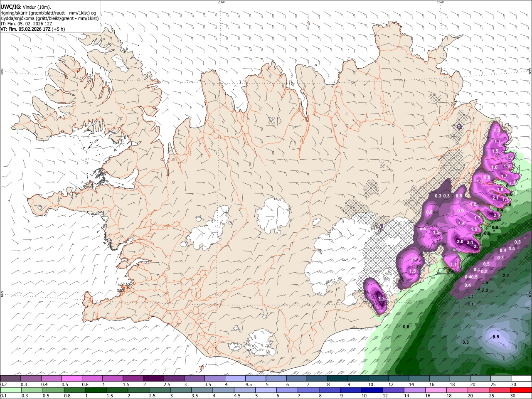Click the 'UWC/IG' title text
The width and height of the screenshot is (532, 399).
tap(10, 7)
